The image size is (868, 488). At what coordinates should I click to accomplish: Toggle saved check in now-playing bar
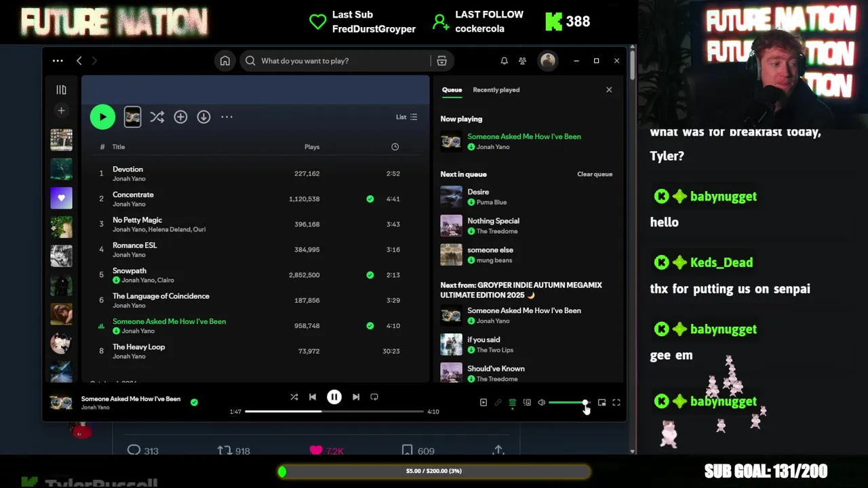(x=194, y=402)
